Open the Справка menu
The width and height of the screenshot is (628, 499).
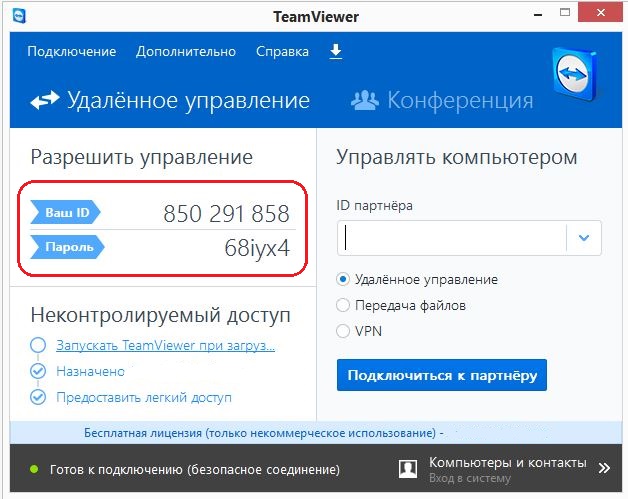click(x=282, y=52)
